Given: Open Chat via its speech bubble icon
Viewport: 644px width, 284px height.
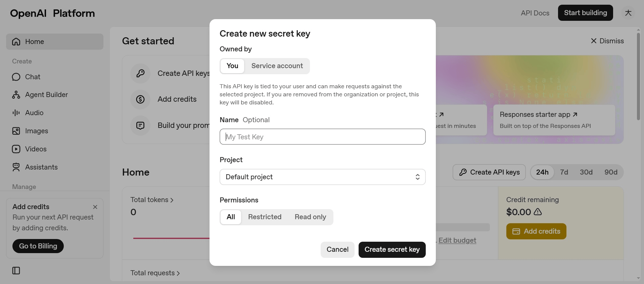Looking at the screenshot, I should [16, 77].
